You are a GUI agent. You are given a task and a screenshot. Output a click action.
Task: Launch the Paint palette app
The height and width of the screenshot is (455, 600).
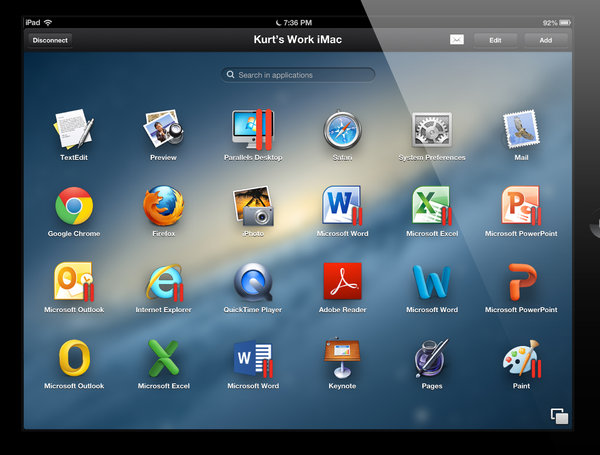(x=522, y=358)
